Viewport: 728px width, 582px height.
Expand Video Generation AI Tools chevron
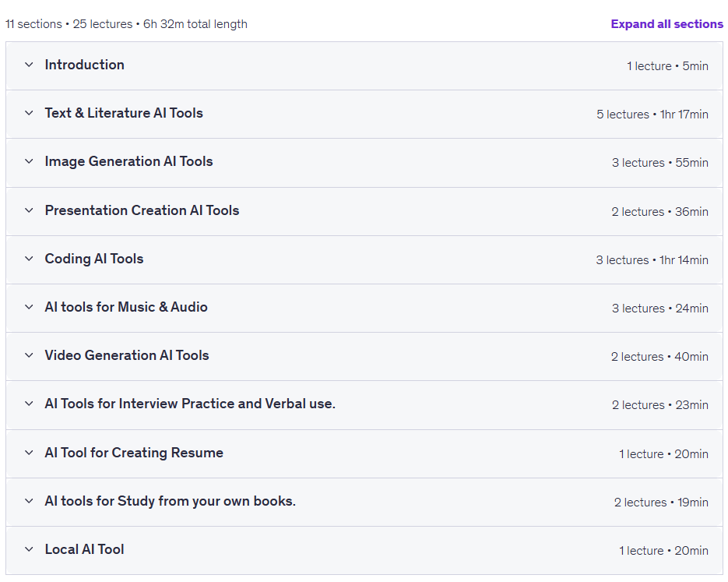coord(29,355)
